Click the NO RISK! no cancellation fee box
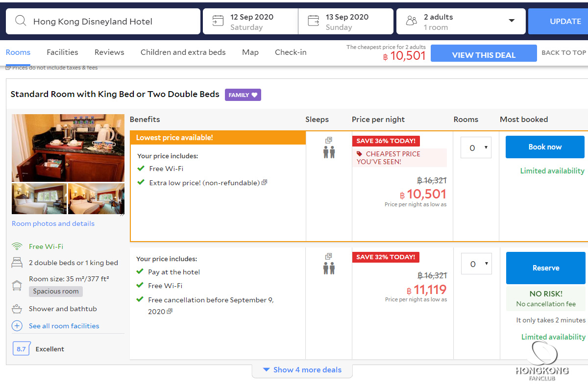 point(546,299)
